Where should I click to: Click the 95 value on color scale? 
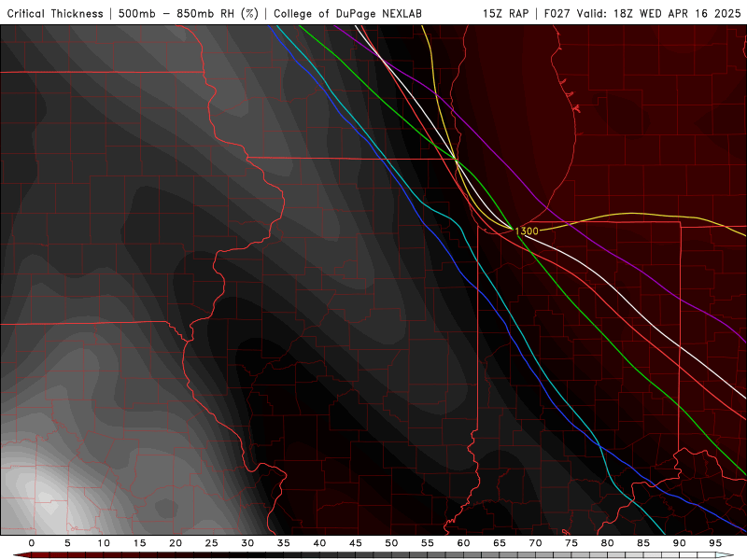715,543
